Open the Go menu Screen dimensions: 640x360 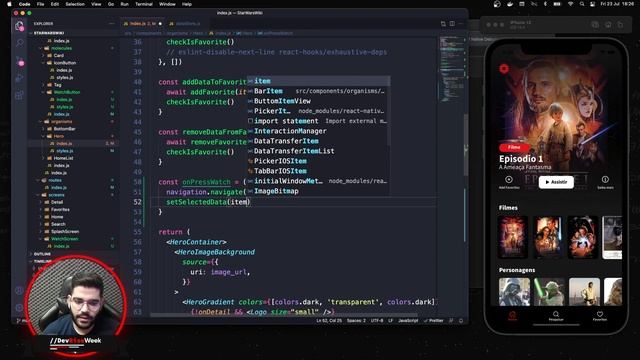tap(111, 4)
